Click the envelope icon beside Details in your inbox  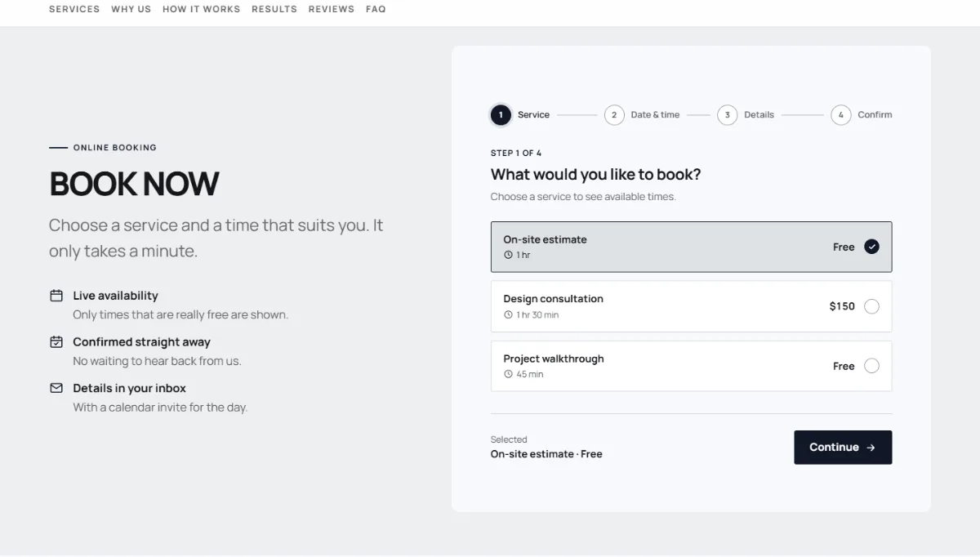pyautogui.click(x=56, y=388)
